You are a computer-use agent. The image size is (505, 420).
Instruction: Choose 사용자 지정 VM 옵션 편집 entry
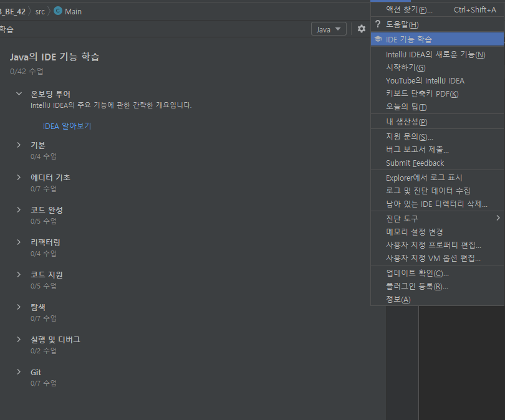pos(438,258)
